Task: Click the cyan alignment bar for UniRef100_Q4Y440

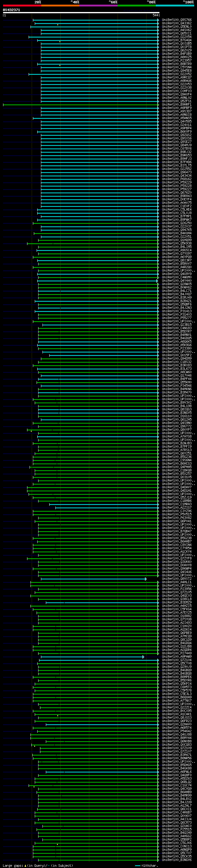Action: pyautogui.click(x=97, y=281)
